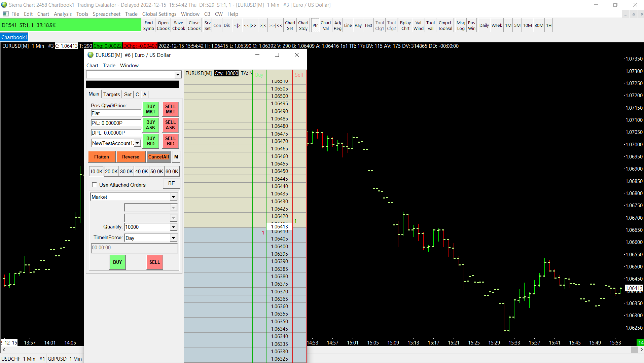
Task: Open the TimeInForce Day dropdown
Action: [173, 238]
